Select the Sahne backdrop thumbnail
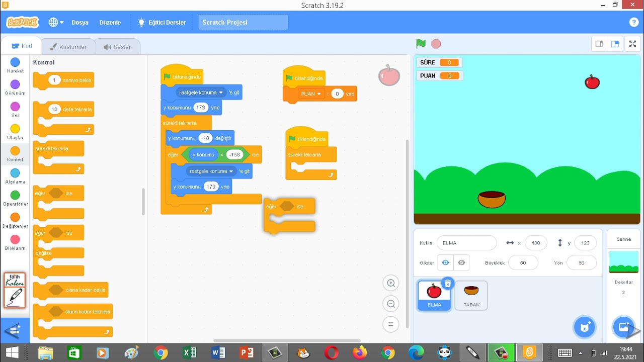Screen dimensions: 644x362 pos(623,261)
